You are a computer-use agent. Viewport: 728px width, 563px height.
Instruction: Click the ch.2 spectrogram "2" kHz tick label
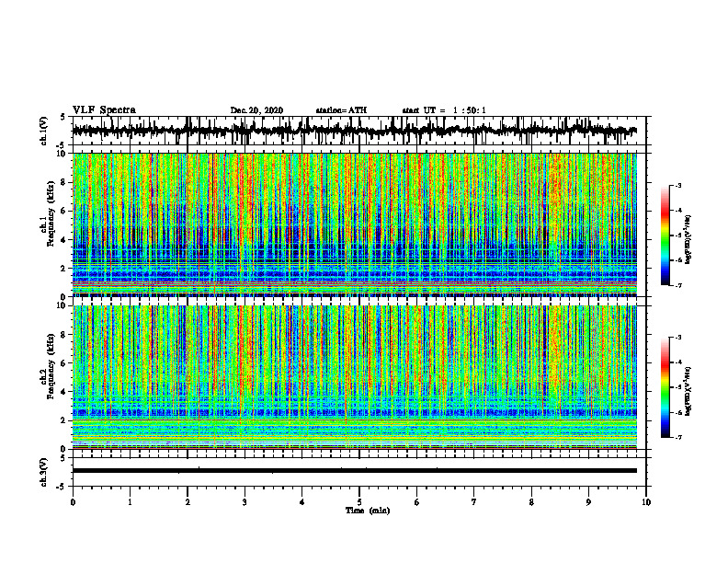click(x=64, y=420)
